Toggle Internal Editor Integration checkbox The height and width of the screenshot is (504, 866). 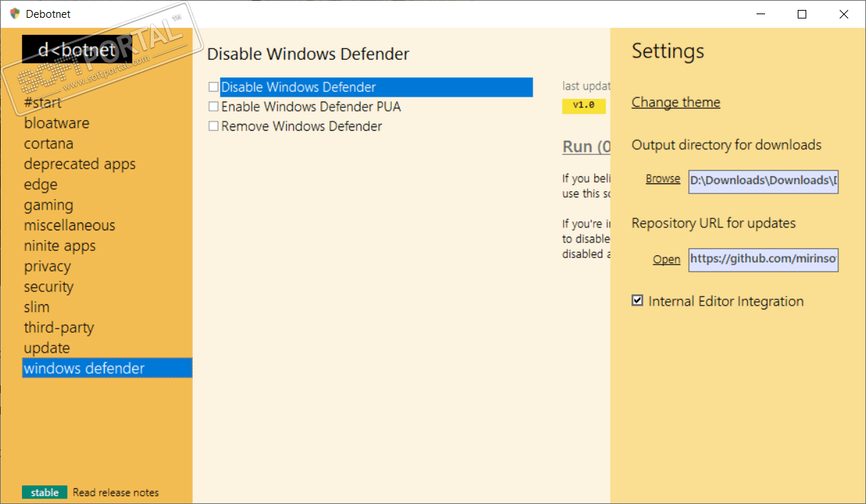637,301
